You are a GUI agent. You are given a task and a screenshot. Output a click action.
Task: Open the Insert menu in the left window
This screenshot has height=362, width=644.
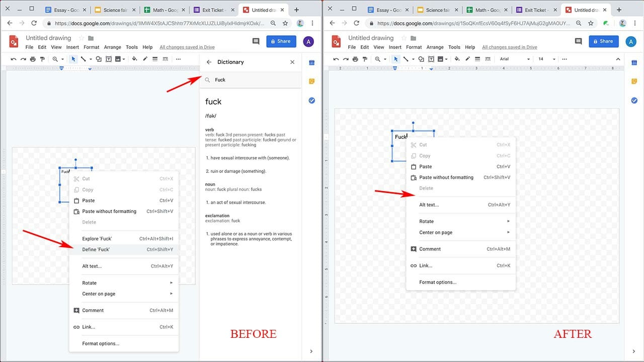click(x=72, y=47)
